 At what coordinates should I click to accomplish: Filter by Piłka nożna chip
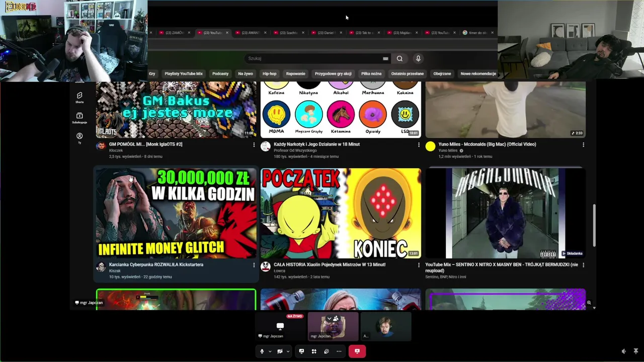point(371,74)
